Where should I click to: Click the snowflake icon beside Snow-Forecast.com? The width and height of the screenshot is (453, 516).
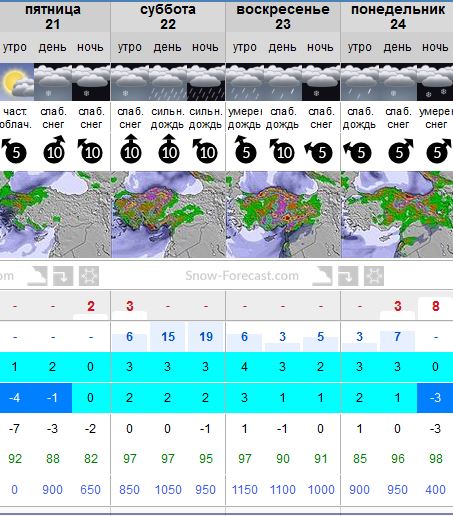(374, 276)
